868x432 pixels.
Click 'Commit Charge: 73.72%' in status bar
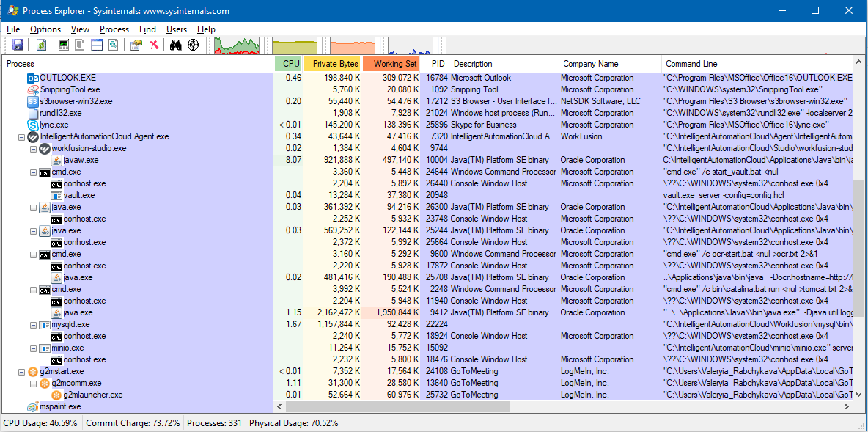click(x=133, y=423)
